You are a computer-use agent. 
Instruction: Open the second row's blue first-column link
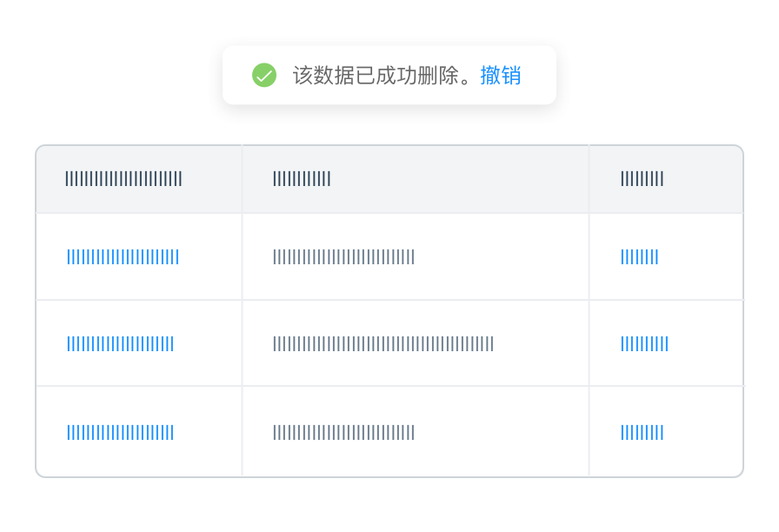tap(120, 343)
